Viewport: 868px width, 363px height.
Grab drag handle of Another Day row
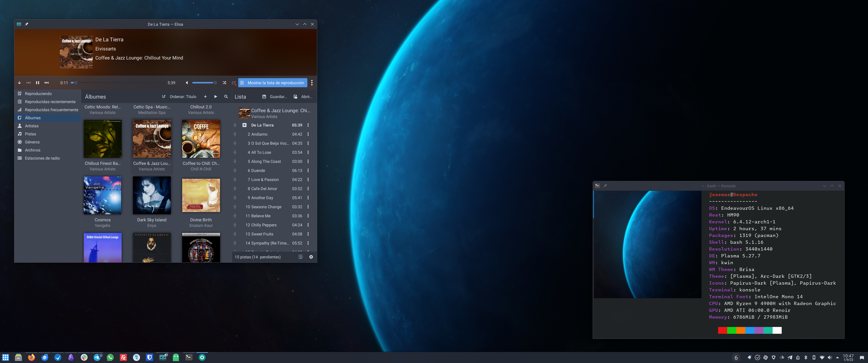(235, 198)
